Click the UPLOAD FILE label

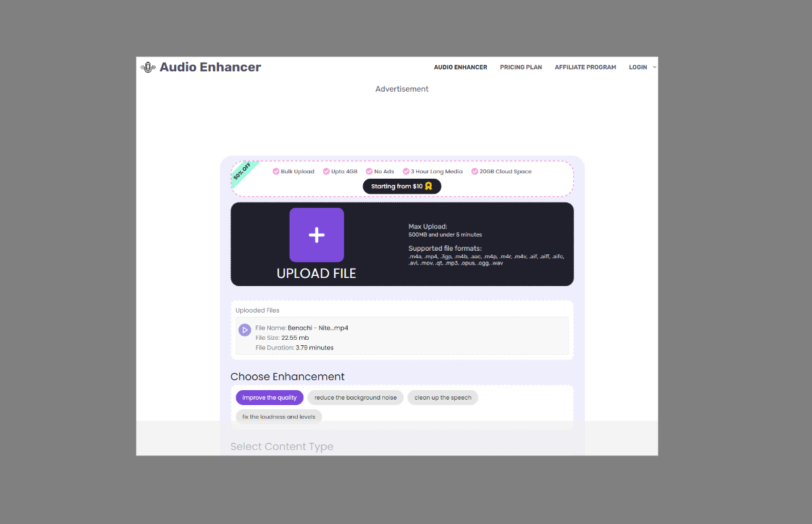[x=316, y=273]
